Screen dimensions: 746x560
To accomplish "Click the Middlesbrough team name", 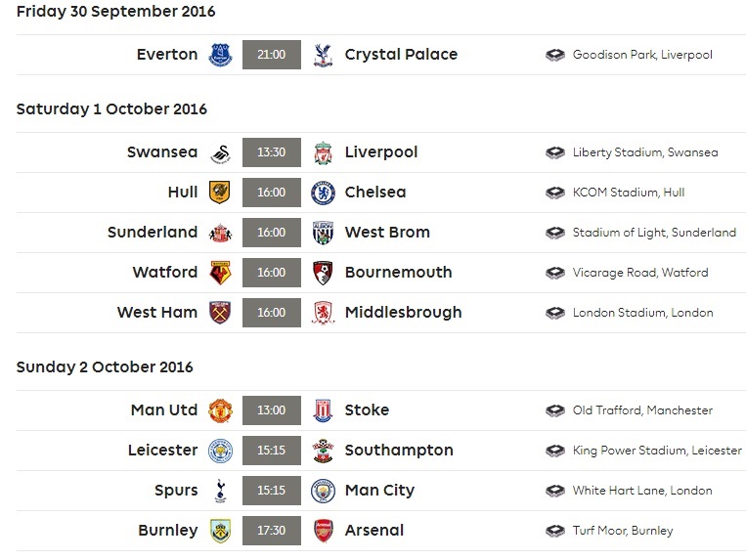I will (403, 313).
